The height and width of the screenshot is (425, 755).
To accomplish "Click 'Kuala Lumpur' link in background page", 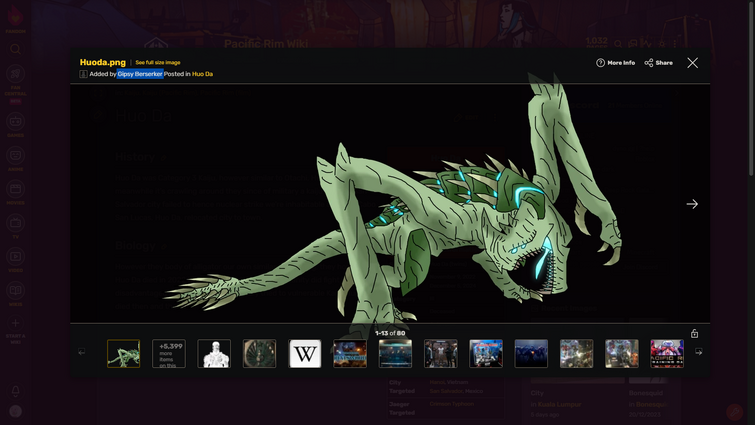I will (x=560, y=405).
